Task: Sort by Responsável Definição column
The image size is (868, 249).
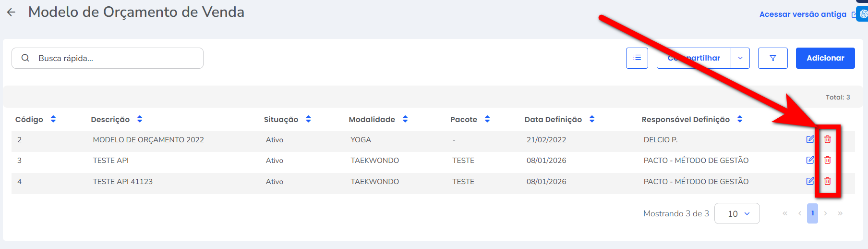Action: (740, 119)
